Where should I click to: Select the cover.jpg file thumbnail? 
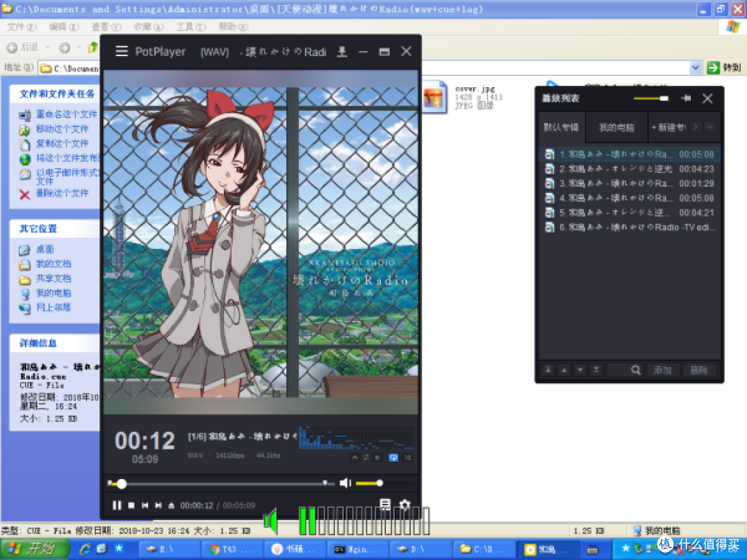pyautogui.click(x=434, y=97)
